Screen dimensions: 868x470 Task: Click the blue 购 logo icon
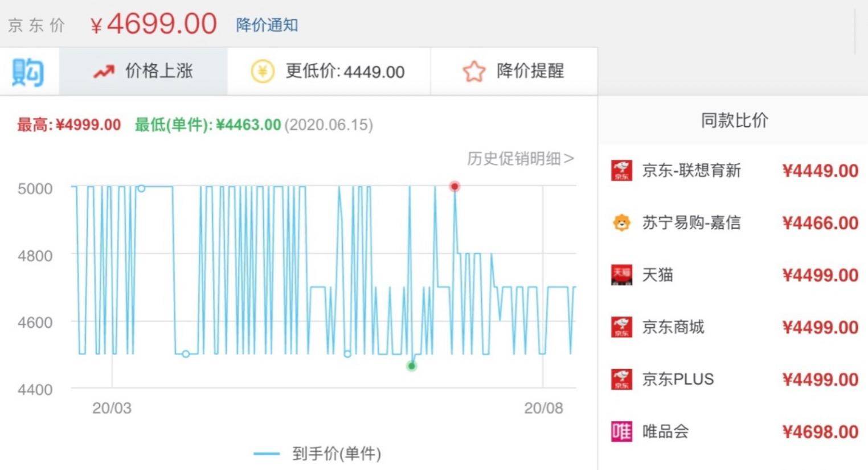click(28, 72)
